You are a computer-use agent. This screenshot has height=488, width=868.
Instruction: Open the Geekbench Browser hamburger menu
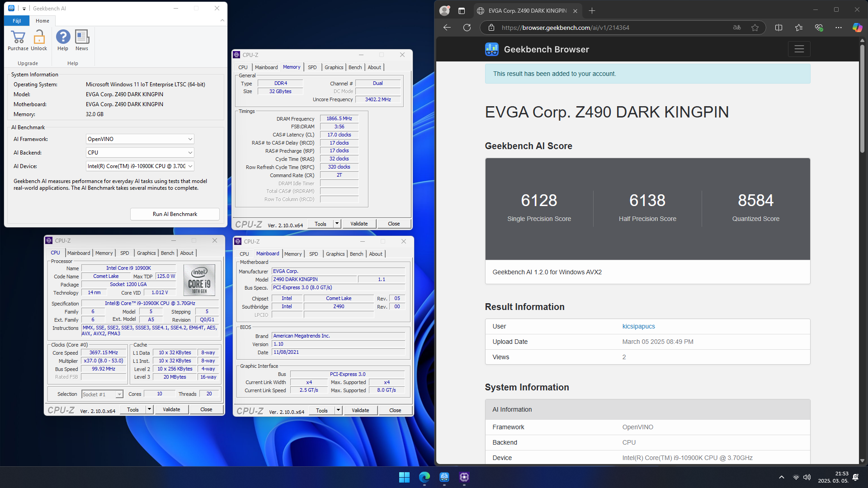(x=799, y=49)
